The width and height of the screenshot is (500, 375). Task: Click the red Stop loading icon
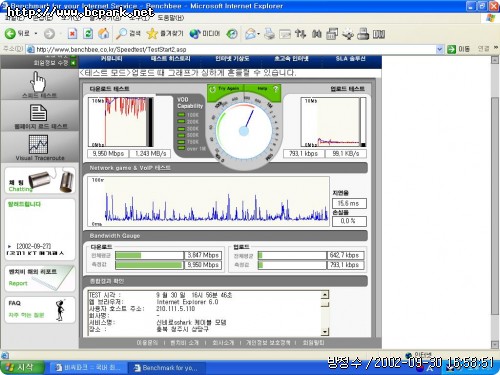(x=72, y=34)
